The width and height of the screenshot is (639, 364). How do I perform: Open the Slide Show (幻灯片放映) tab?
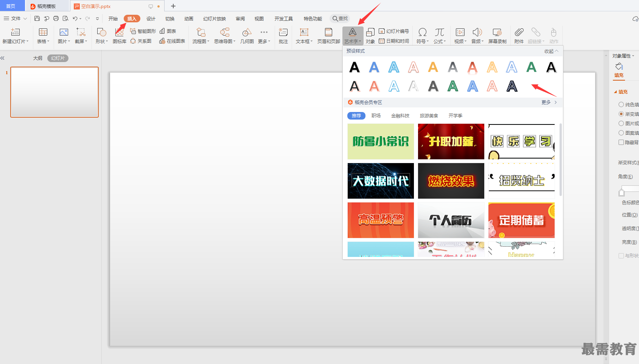[x=215, y=19]
